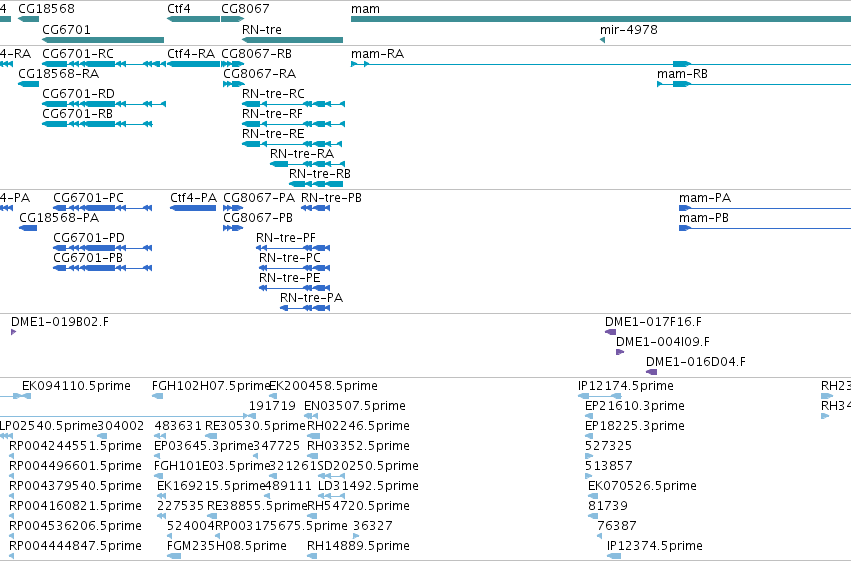Select the mir-4978 marker
The width and height of the screenshot is (851, 561).
coord(602,40)
